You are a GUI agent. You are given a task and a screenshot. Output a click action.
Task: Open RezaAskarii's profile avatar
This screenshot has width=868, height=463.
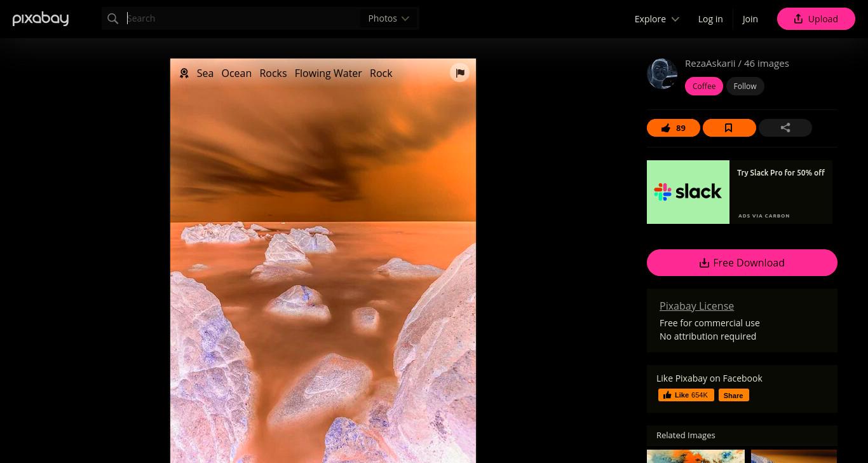pyautogui.click(x=662, y=74)
